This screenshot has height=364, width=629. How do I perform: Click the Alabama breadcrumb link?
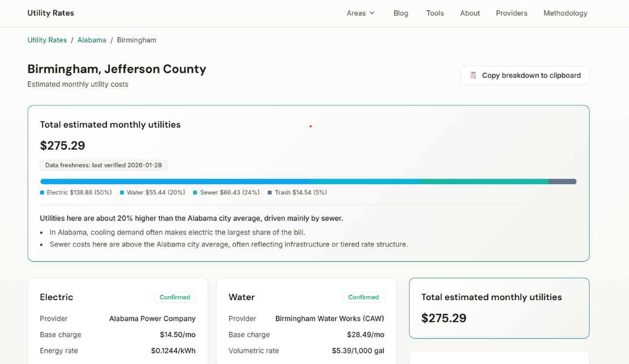click(x=92, y=39)
